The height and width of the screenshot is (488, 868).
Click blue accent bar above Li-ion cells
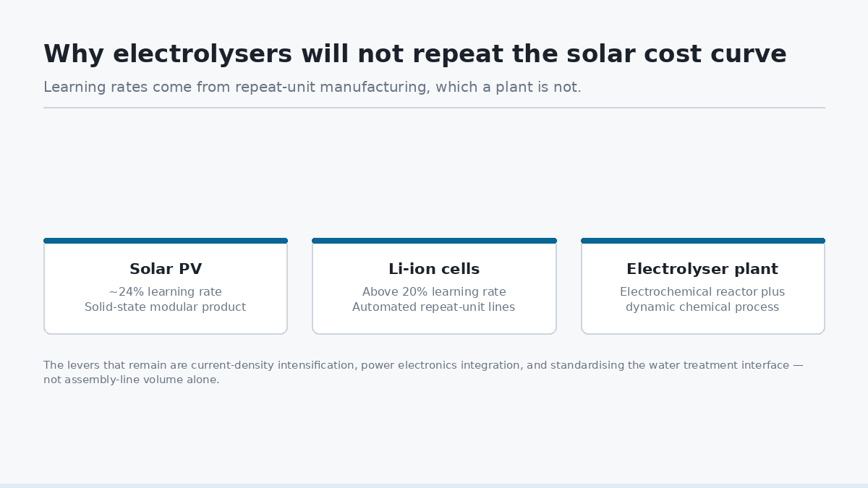tap(434, 241)
